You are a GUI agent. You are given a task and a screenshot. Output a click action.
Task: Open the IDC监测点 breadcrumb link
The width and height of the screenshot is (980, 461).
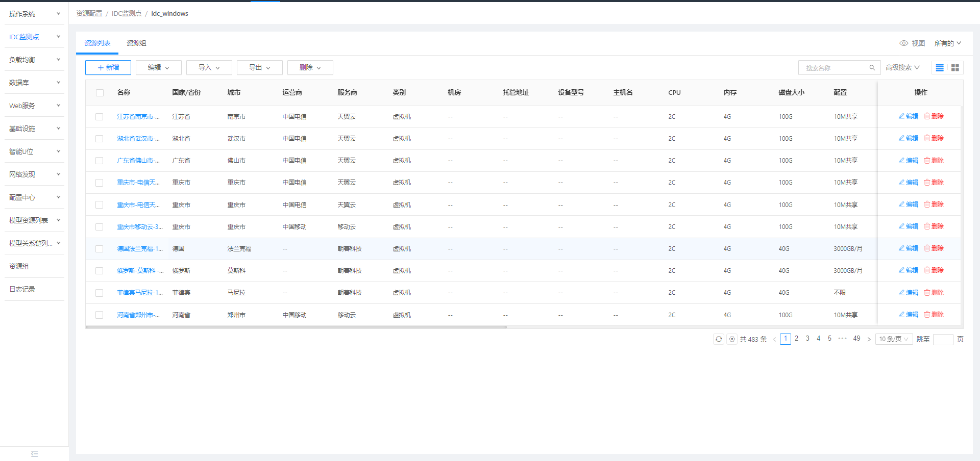(127, 13)
